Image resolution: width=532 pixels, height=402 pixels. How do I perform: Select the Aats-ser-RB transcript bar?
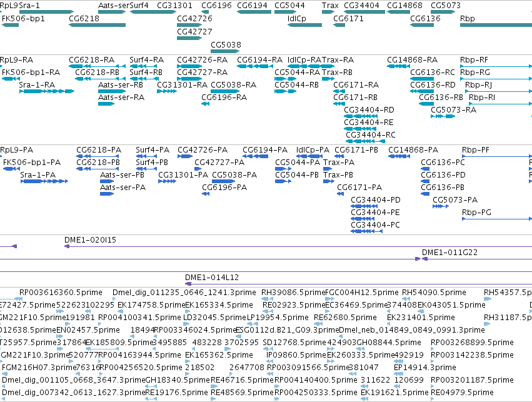click(x=112, y=91)
